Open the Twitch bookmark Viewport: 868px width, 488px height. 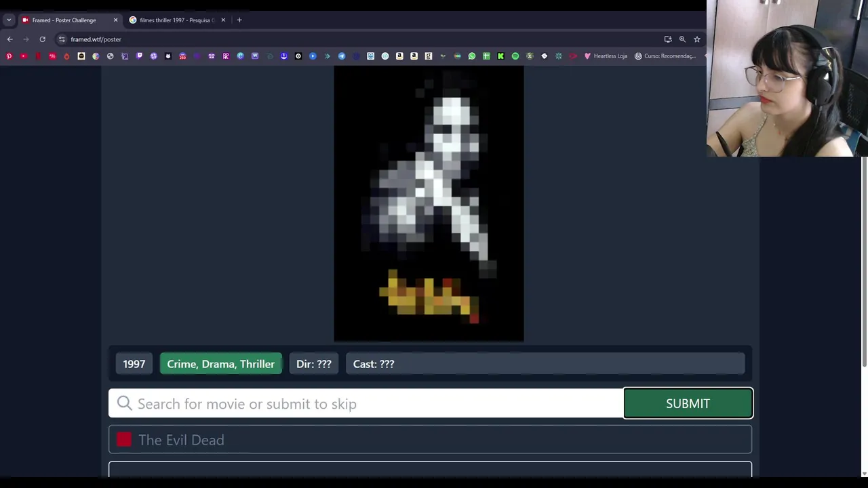click(x=139, y=56)
